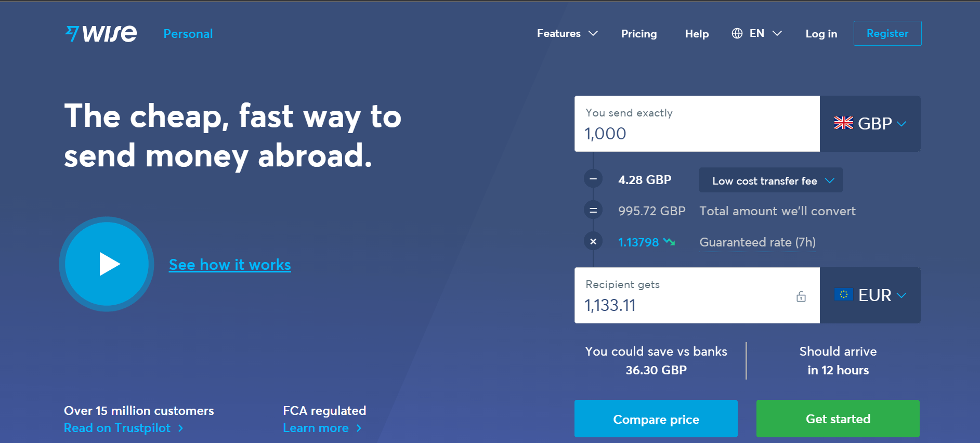Screen dimensions: 980x443
Task: Go to the Pricing page
Action: (639, 34)
